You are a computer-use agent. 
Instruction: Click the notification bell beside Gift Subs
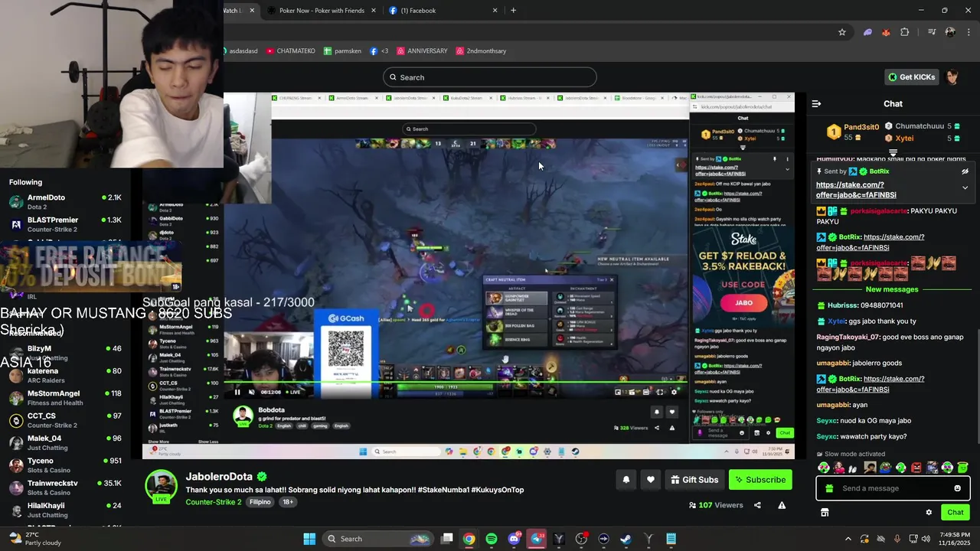(626, 480)
